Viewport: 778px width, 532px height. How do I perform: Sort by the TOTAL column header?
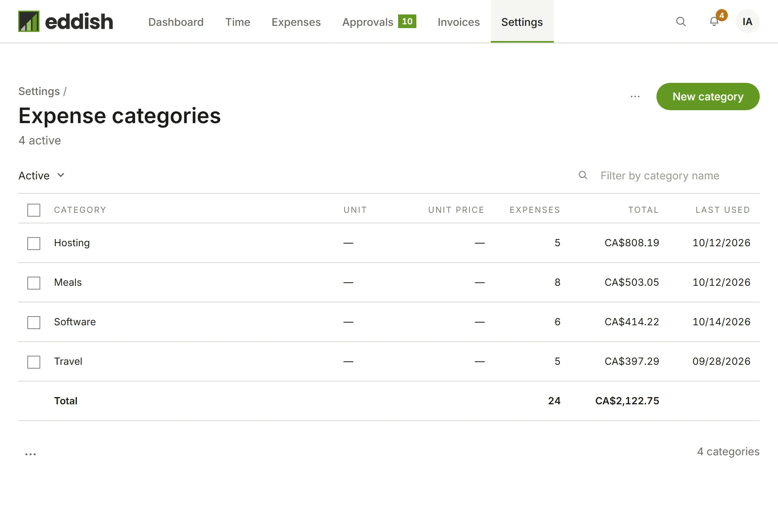tap(643, 210)
